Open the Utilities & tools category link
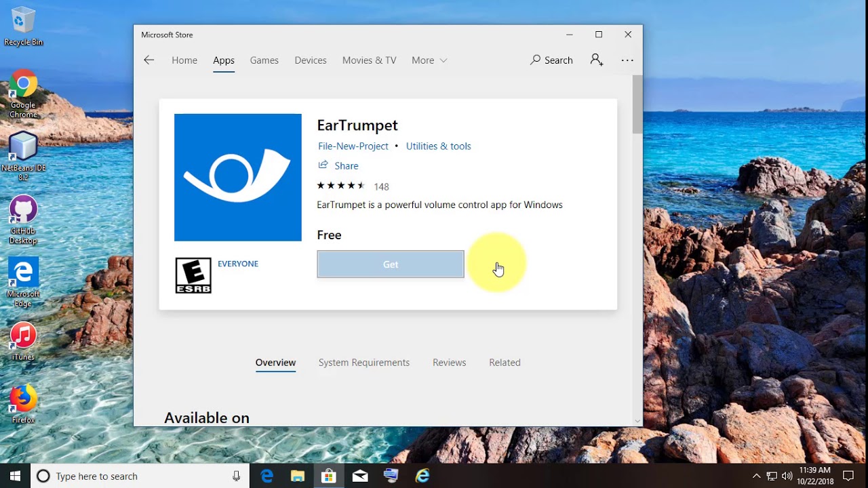The height and width of the screenshot is (488, 868). (438, 146)
